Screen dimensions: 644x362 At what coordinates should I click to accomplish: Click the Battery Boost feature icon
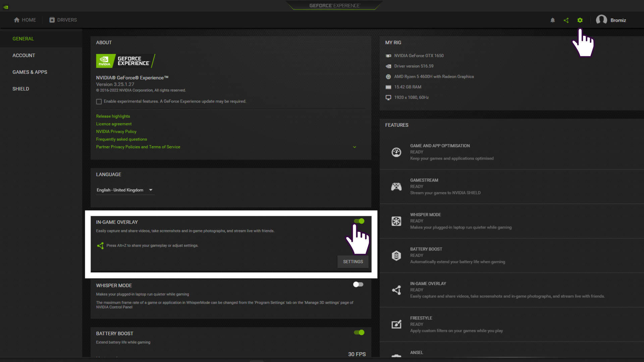coord(396,256)
